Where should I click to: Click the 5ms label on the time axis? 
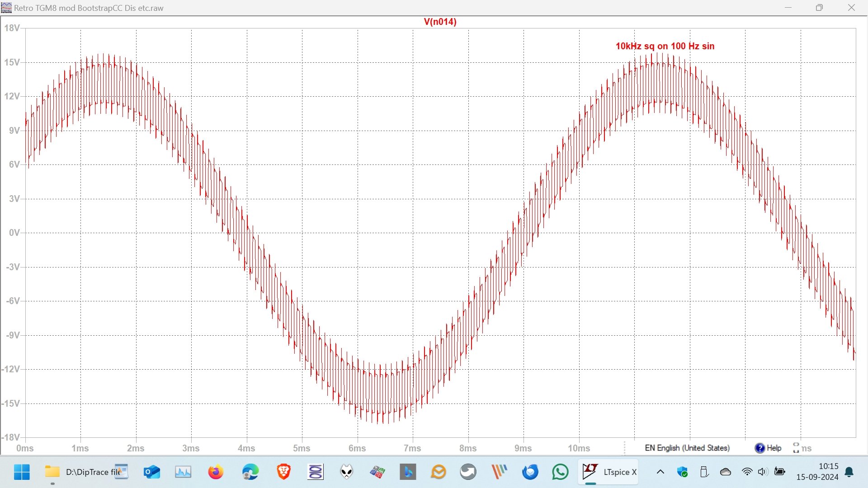tap(302, 448)
